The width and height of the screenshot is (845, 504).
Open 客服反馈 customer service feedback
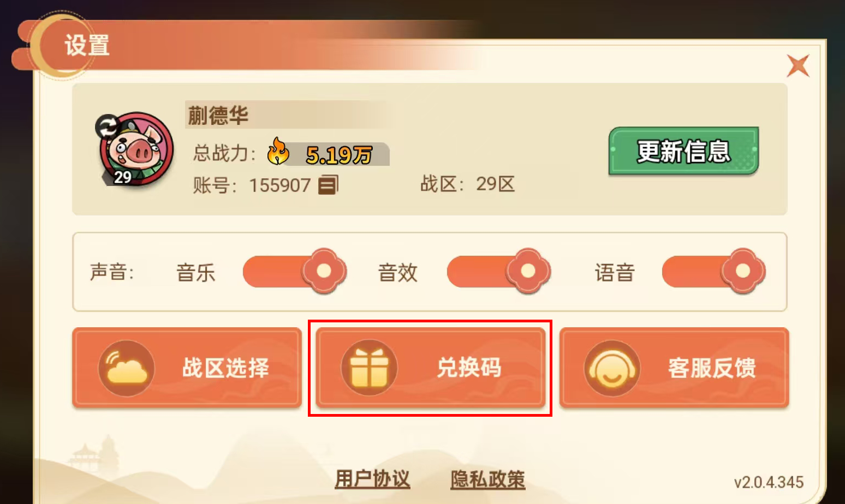click(x=674, y=368)
